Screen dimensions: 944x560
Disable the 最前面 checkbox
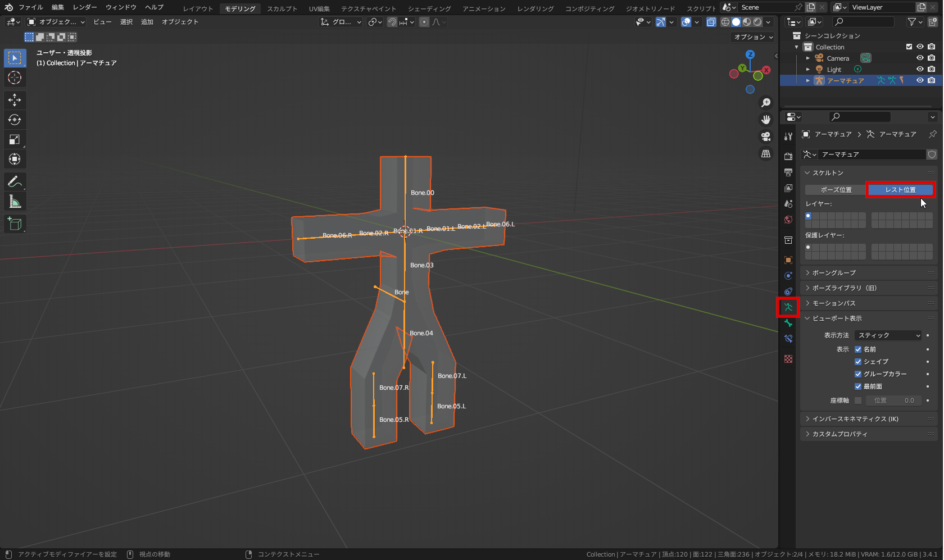pos(858,386)
